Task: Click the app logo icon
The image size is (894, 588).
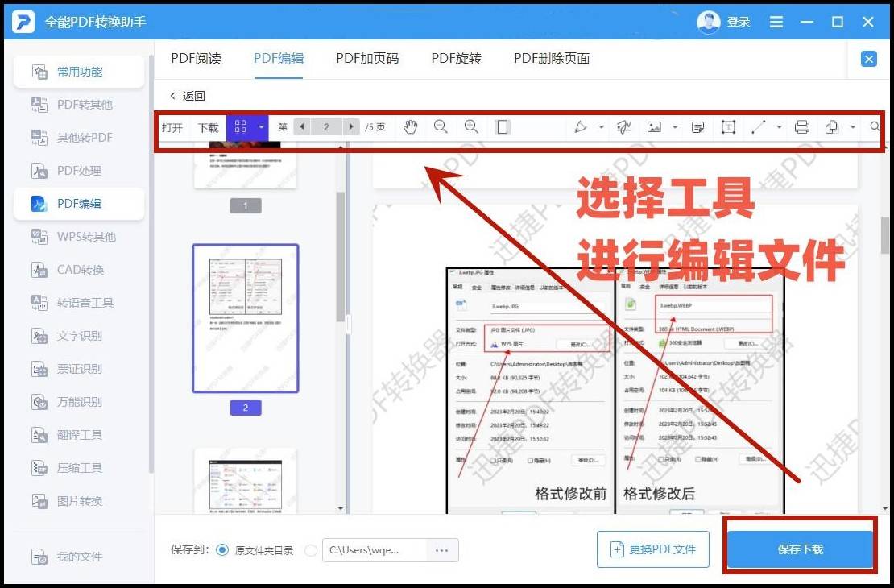Action: pos(23,23)
